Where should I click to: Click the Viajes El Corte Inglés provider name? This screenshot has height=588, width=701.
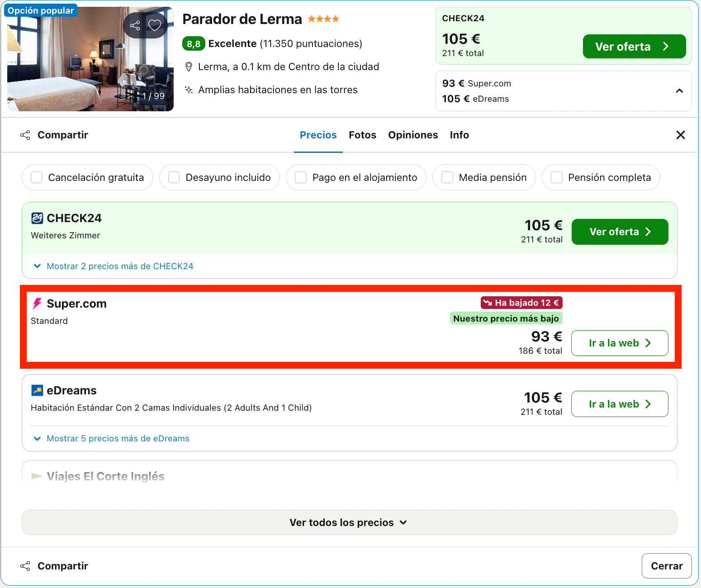(x=105, y=476)
